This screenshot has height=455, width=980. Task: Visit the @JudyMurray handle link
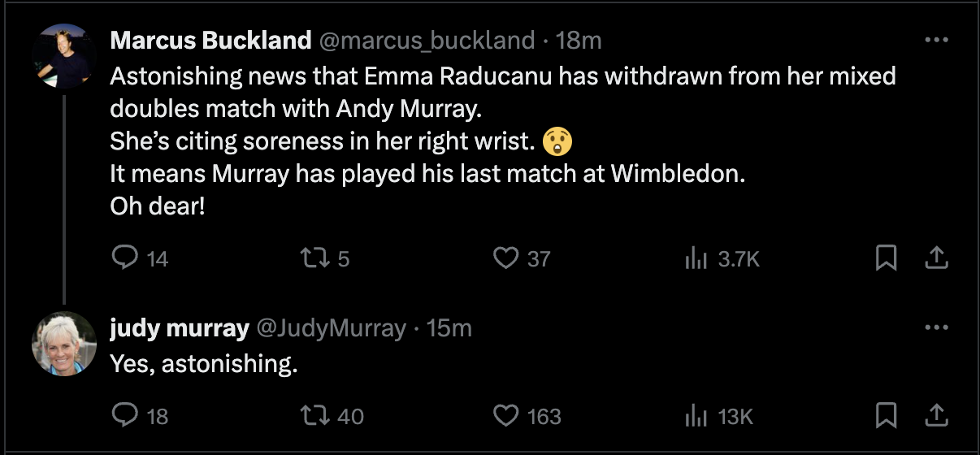[x=332, y=328]
